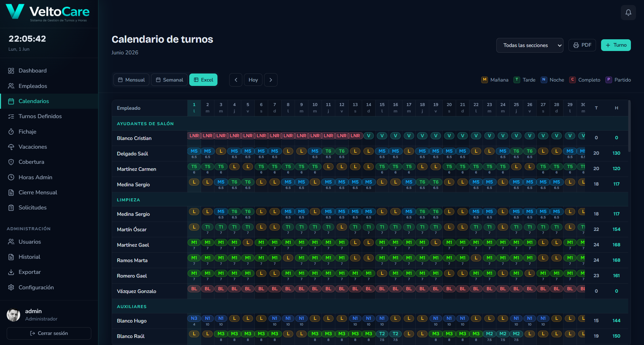The image size is (644, 345).
Task: Click the admin profile avatar
Action: tap(13, 315)
